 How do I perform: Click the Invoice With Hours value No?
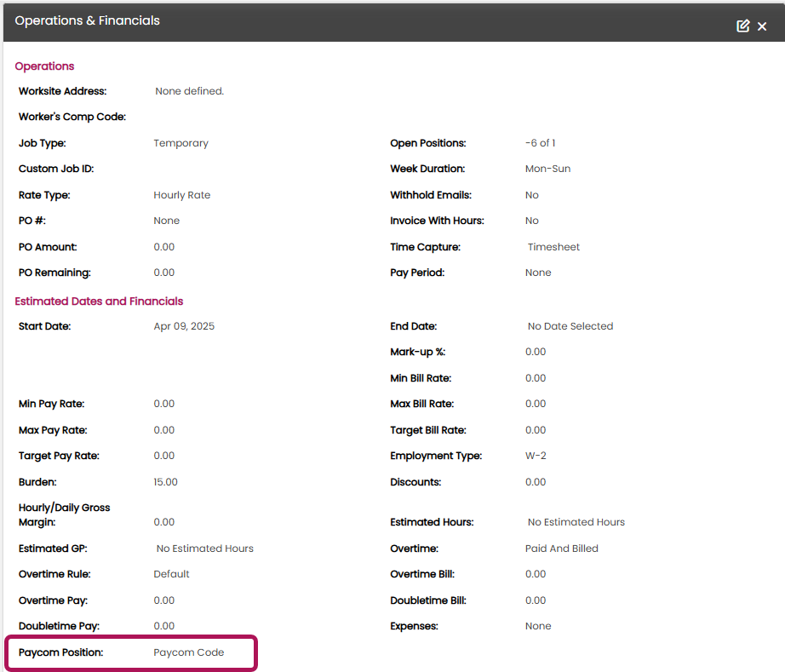[531, 220]
